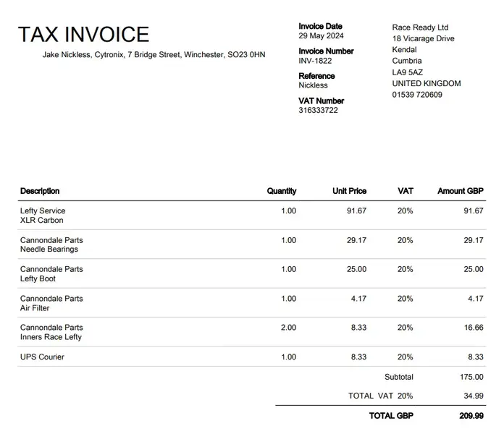Click the UNITED KINGDOM line

[x=427, y=83]
